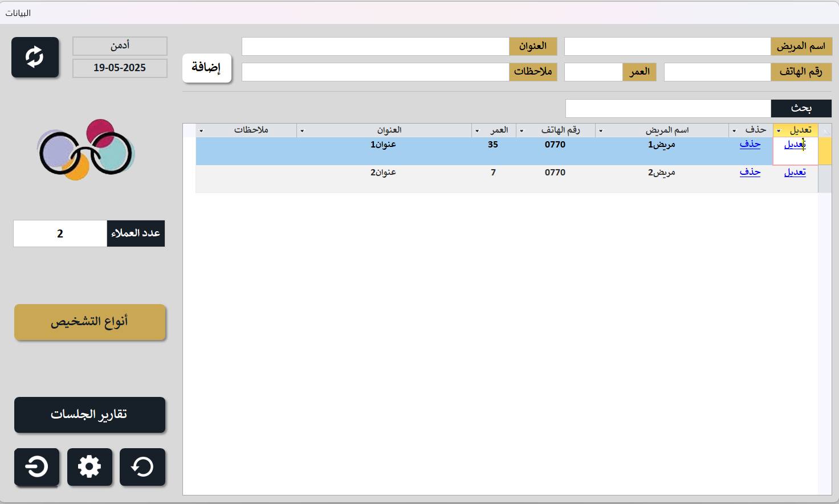The width and height of the screenshot is (839, 504).
Task: Click تعديل link for مريض2
Action: pos(795,172)
